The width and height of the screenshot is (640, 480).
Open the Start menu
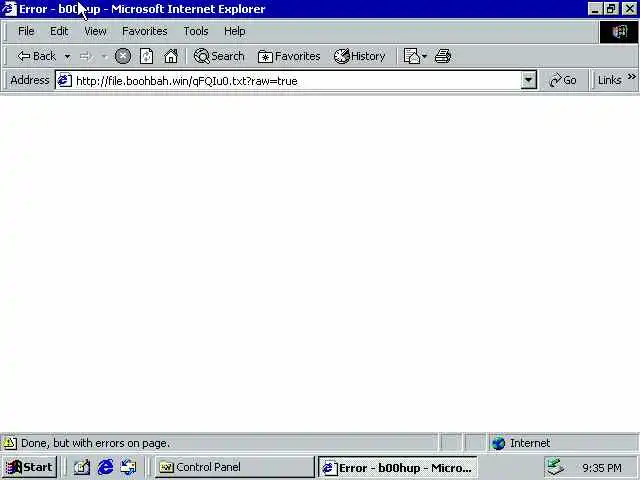pyautogui.click(x=29, y=467)
